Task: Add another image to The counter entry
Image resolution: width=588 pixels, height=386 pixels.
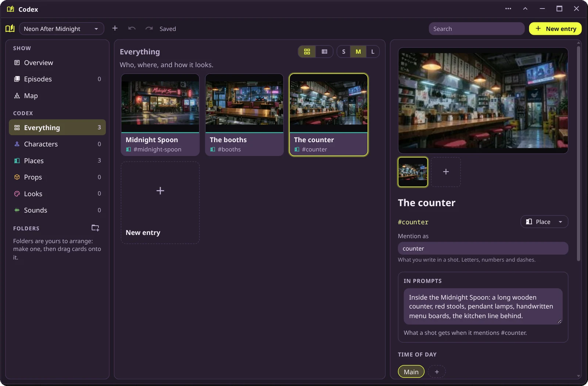Action: coord(446,172)
